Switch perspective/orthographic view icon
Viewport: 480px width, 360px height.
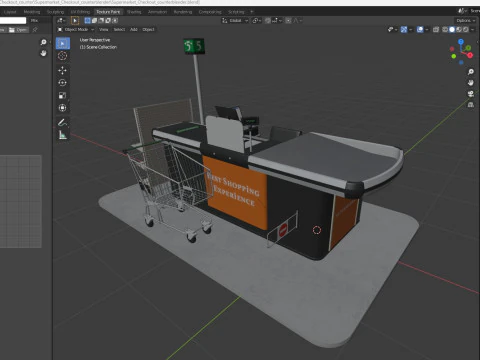(x=471, y=105)
